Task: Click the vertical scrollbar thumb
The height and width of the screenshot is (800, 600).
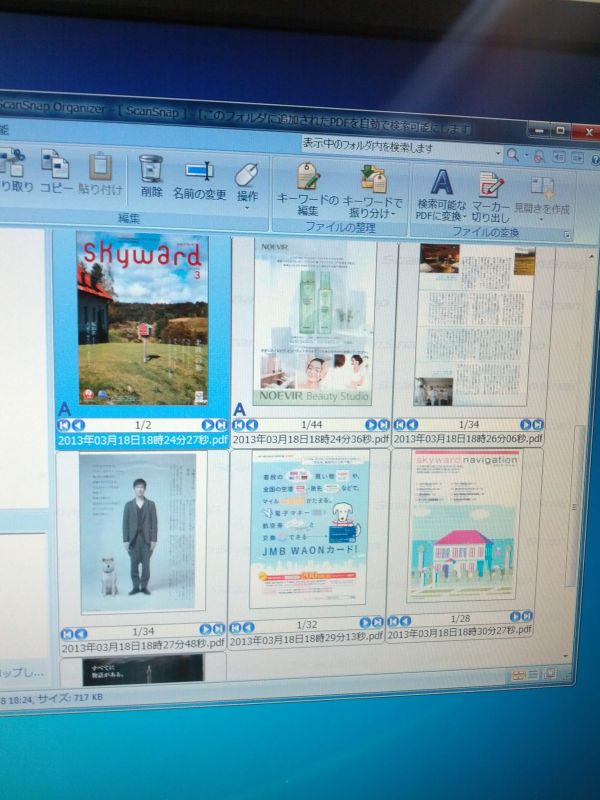Action: [x=576, y=505]
